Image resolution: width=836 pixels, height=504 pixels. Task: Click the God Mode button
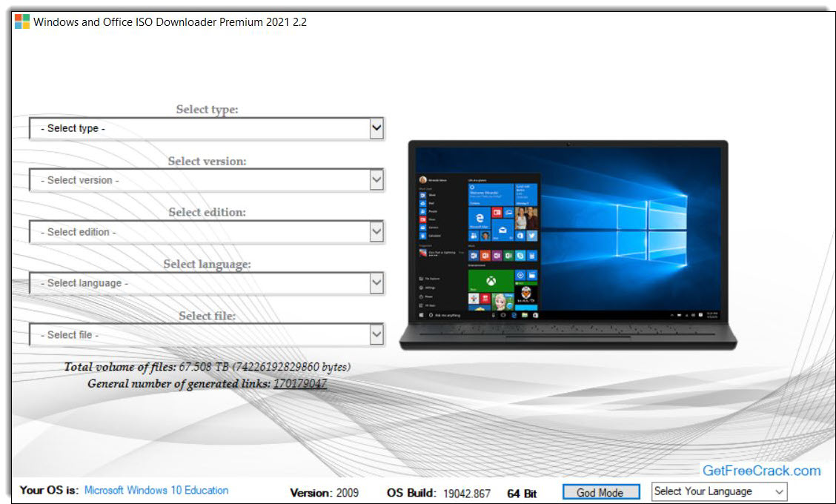tap(601, 493)
